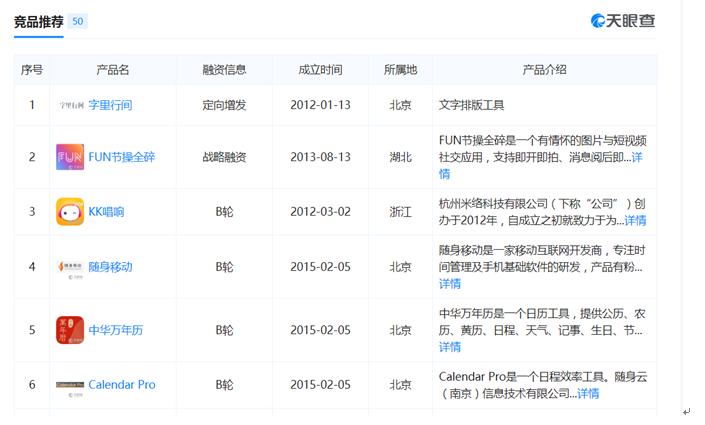Select the 文字排版工具 description text
This screenshot has width=705, height=425.
tap(472, 105)
